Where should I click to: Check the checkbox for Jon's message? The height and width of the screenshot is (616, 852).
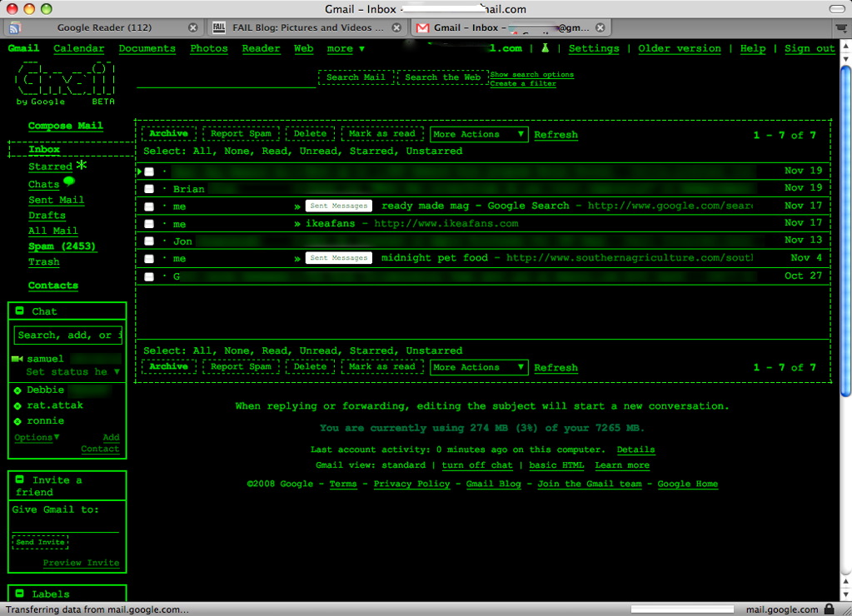[149, 241]
